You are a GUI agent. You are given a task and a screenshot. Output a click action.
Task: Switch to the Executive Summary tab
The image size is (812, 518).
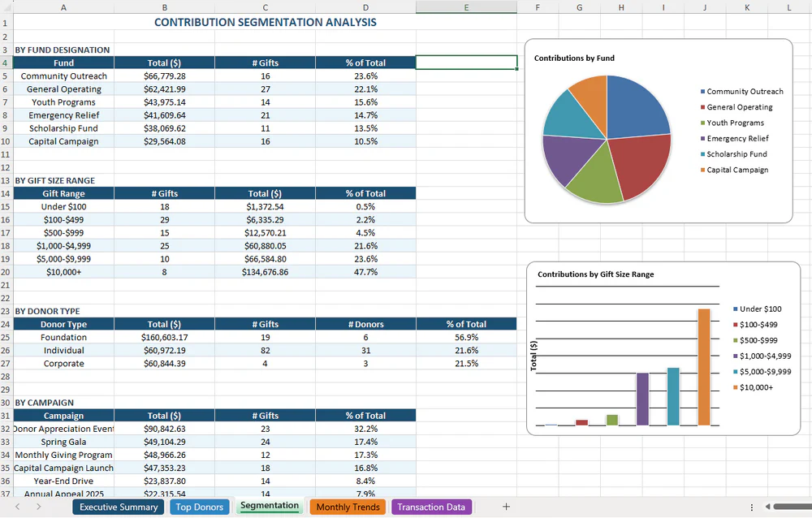[x=117, y=507]
